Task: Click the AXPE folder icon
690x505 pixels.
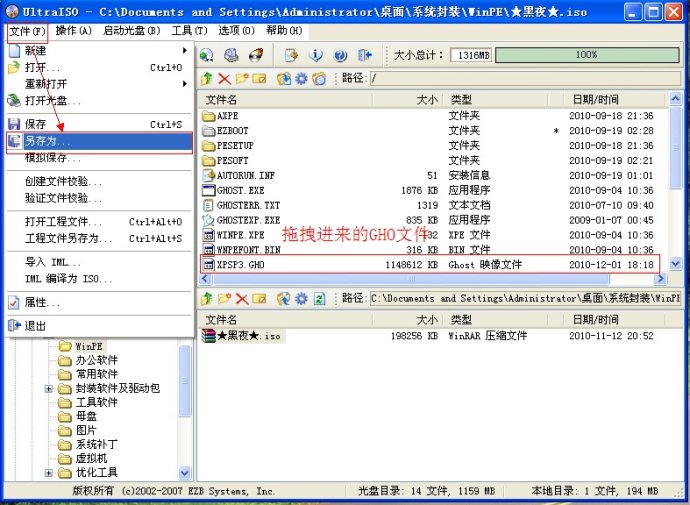Action: [x=208, y=116]
